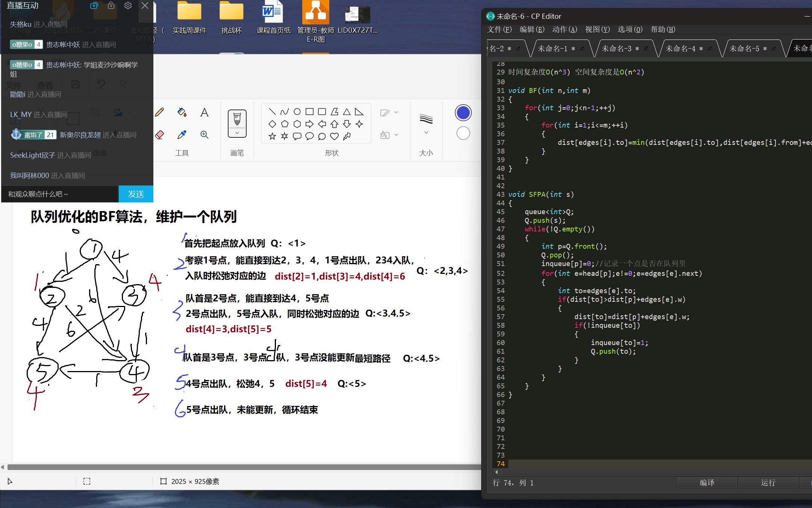
Task: Select the Color picker eyedropper tool
Action: [x=182, y=135]
